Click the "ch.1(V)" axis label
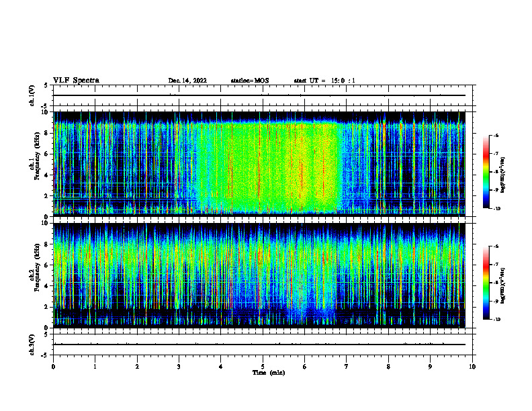 (32, 95)
